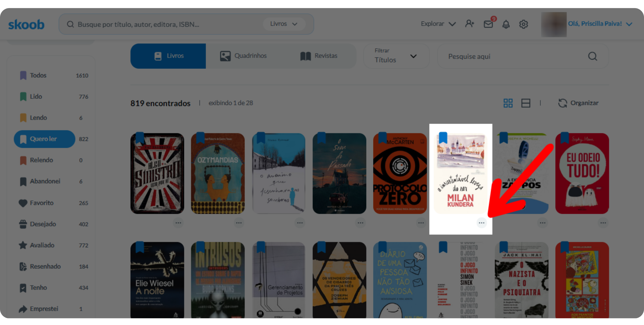Select the Quadrinhos tab
The width and height of the screenshot is (644, 325).
pos(243,56)
